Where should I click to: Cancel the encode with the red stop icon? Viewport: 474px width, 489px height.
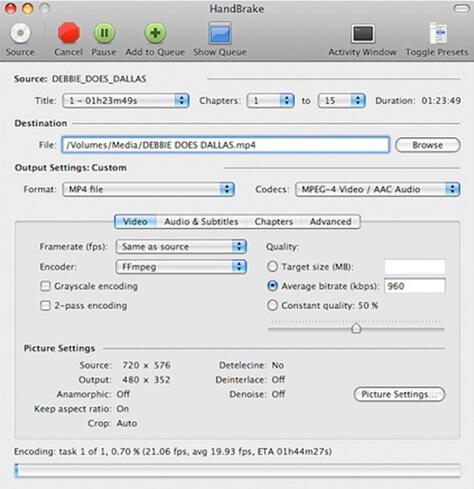(69, 33)
